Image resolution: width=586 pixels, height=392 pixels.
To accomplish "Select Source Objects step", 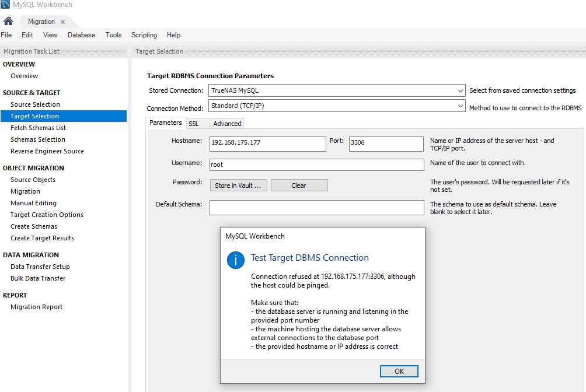I will click(33, 180).
